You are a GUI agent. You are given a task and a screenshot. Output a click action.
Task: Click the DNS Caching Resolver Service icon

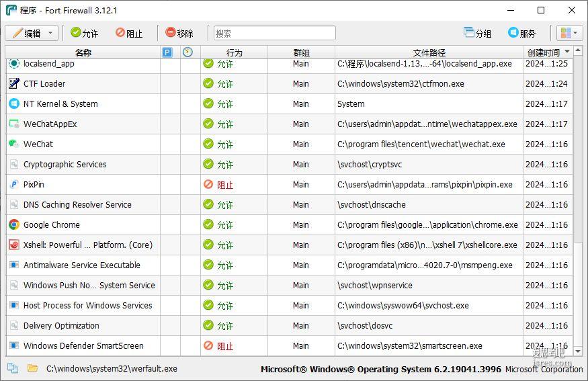pyautogui.click(x=14, y=204)
